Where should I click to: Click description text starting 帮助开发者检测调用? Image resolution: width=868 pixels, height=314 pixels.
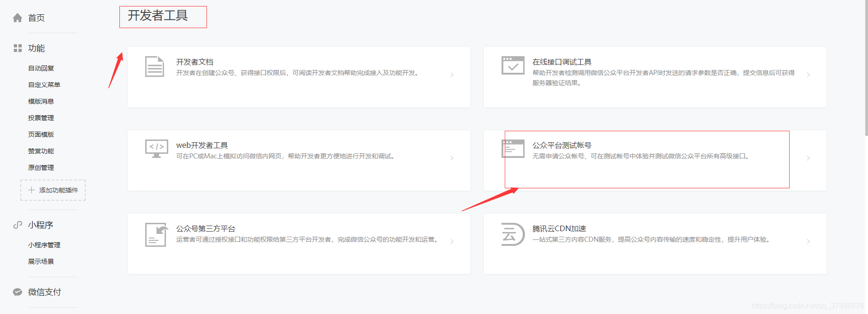point(663,78)
